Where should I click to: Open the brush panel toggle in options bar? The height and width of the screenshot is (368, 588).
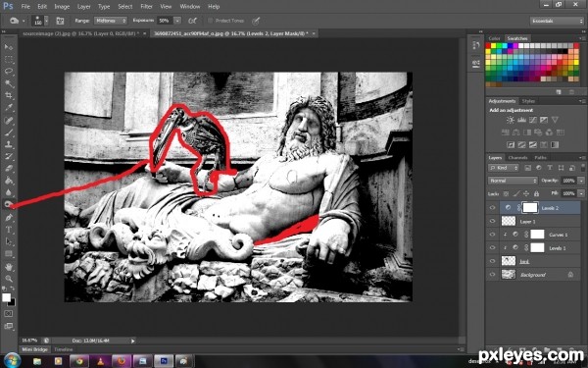coord(60,21)
